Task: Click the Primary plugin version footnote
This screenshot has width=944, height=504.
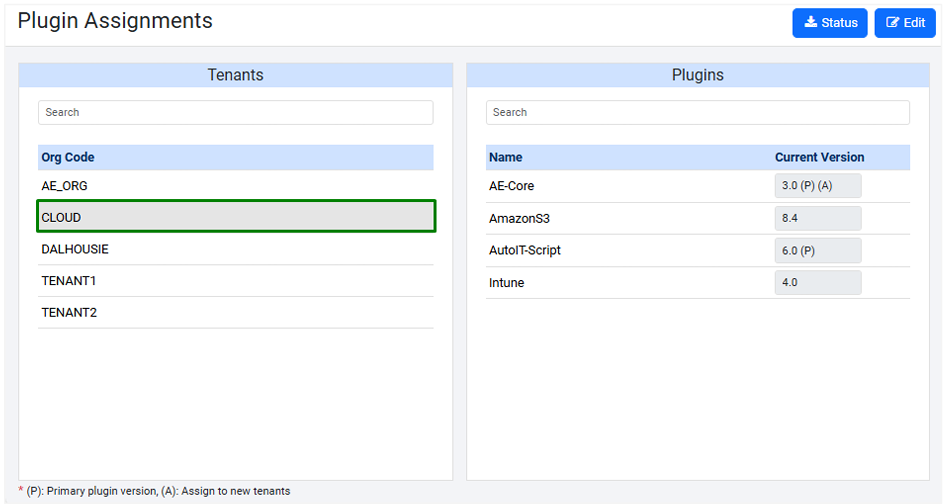Action: tap(154, 491)
